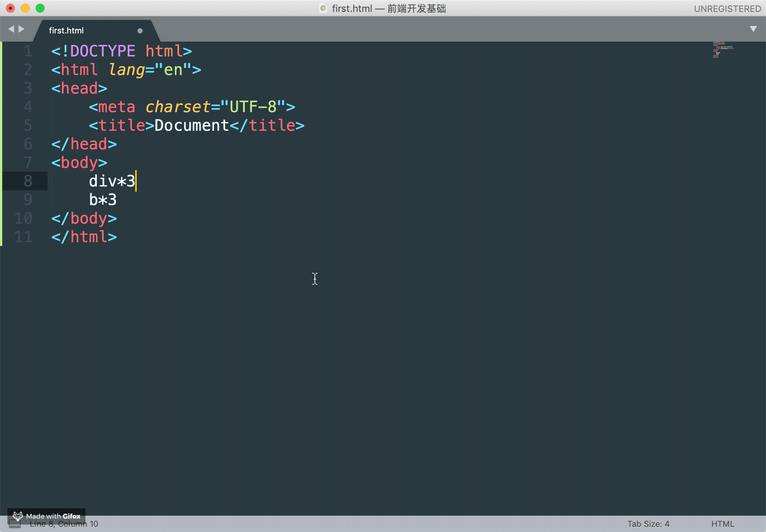Click the Document title text on line 5
This screenshot has height=532, width=766.
192,126
